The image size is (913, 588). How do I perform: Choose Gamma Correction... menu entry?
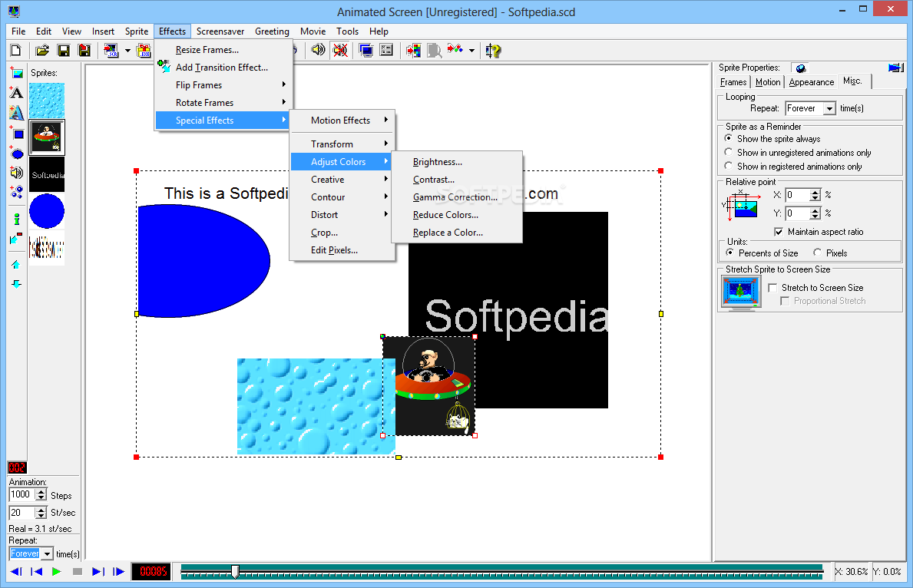pos(457,197)
